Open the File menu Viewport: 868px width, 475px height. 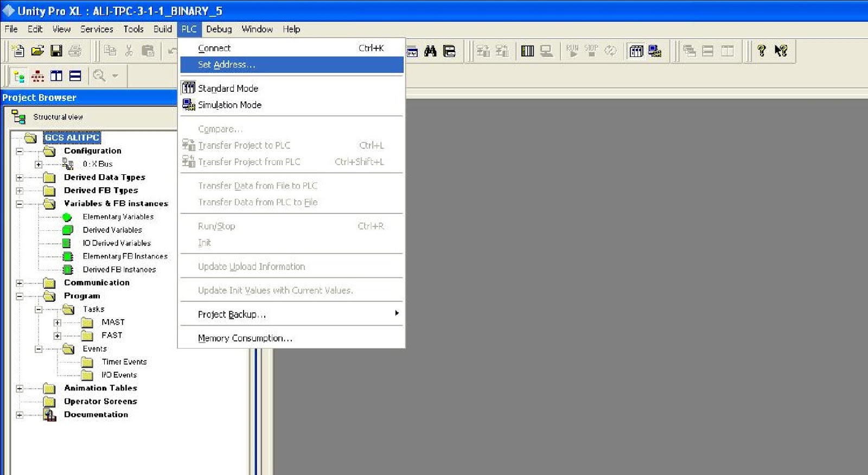click(11, 29)
